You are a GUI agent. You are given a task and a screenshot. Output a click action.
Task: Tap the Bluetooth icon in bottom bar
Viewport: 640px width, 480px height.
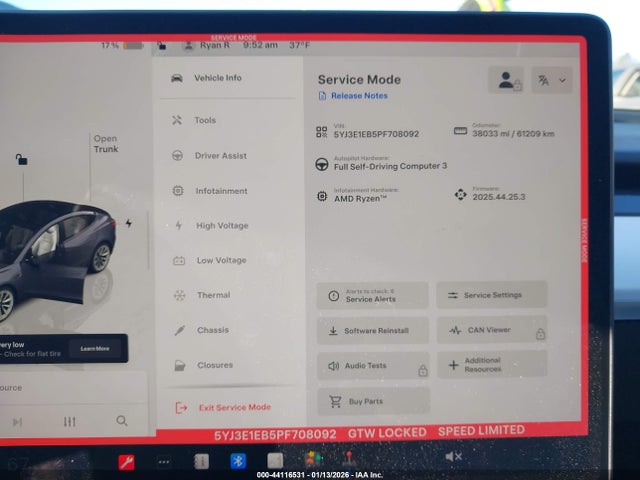tap(238, 460)
